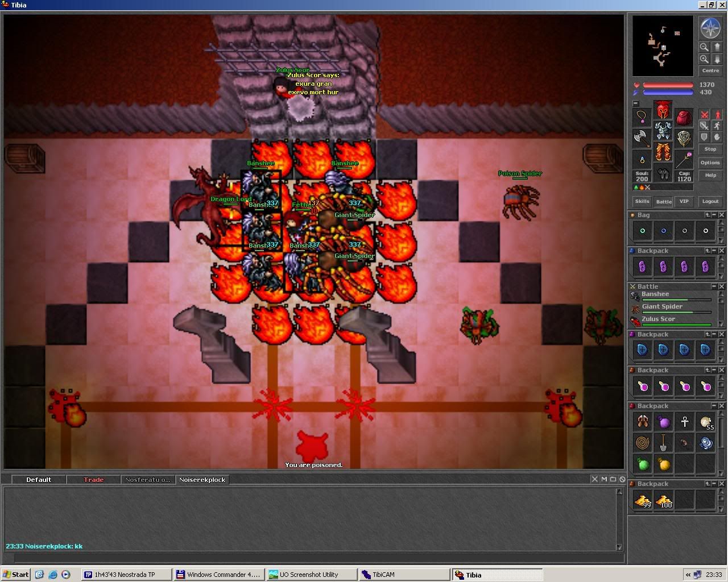The width and height of the screenshot is (728, 582).
Task: Click the blue mana bar
Action: [668, 92]
